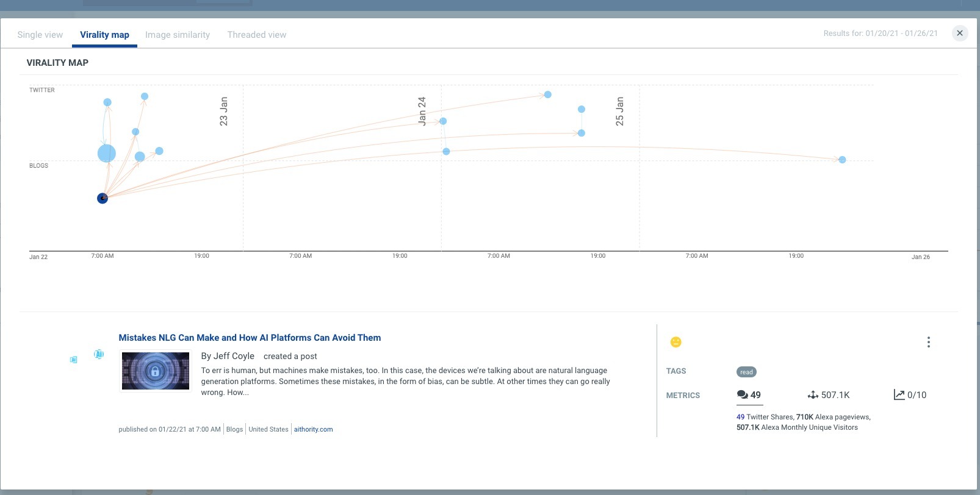The height and width of the screenshot is (495, 980).
Task: Switch to the Single view tab
Action: (40, 35)
